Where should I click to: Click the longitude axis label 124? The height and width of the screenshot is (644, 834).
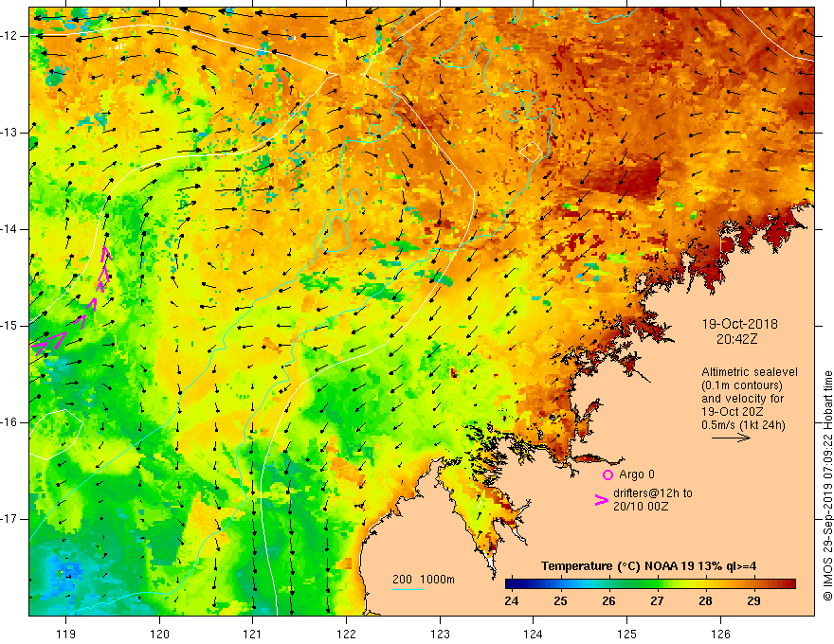[533, 634]
